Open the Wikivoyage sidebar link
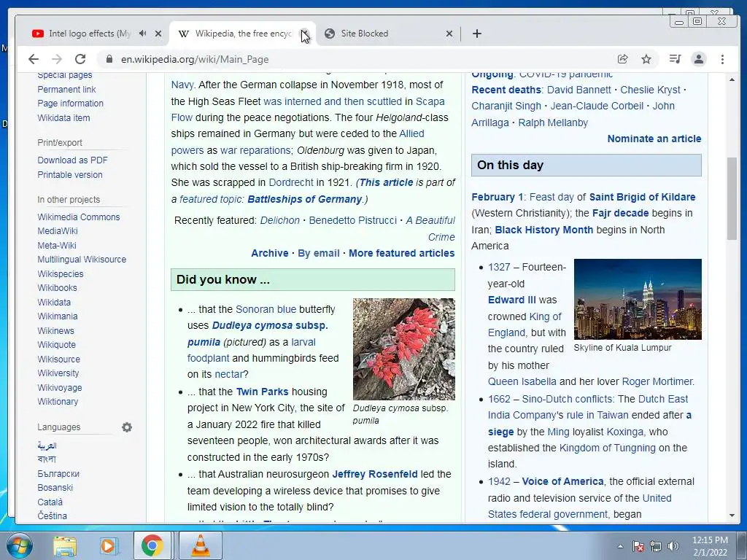Viewport: 747px width, 560px height. [x=60, y=388]
